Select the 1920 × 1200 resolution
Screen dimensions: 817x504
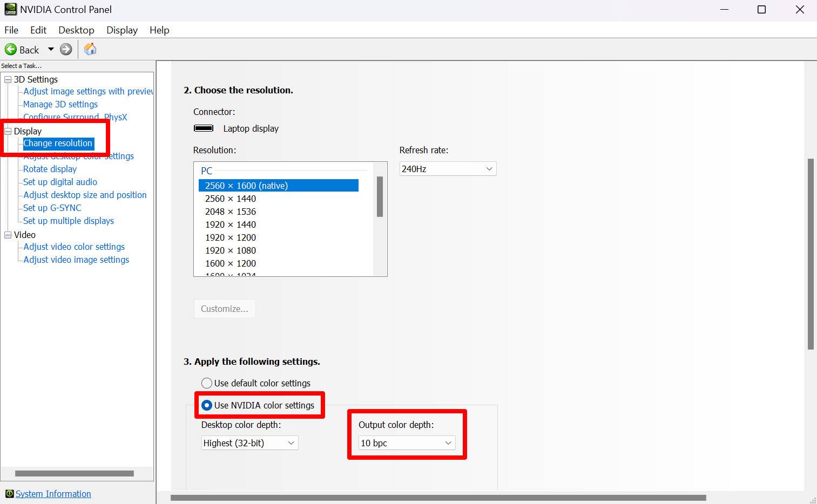(231, 237)
